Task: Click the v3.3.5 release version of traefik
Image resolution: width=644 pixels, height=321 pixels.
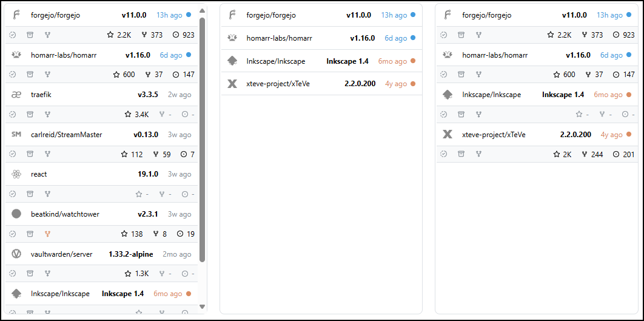Action: pos(147,95)
